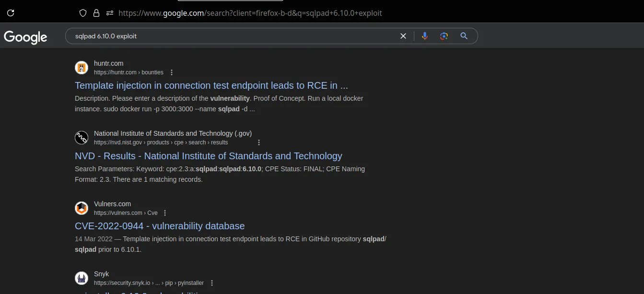
Task: Click security.snyk.io breadcrumb URL
Action: (x=149, y=283)
